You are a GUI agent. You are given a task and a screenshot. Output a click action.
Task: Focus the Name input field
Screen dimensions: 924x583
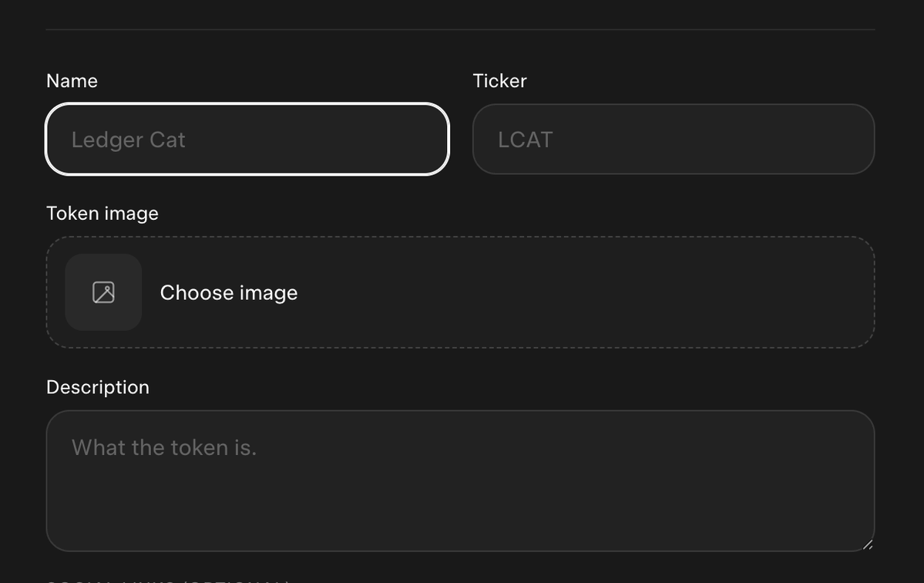tap(247, 139)
